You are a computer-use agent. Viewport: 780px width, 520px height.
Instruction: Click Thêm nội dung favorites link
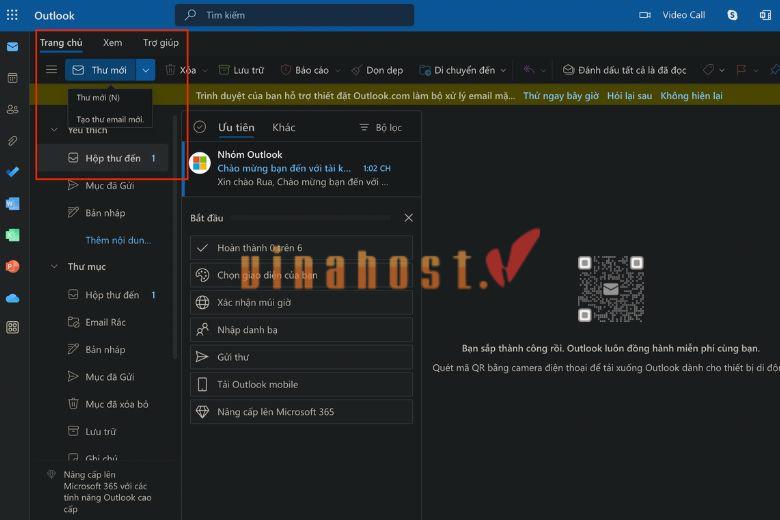[118, 240]
